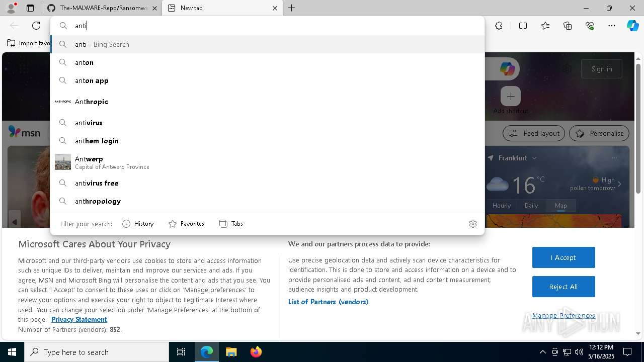Open Task View on taskbar

click(181, 352)
